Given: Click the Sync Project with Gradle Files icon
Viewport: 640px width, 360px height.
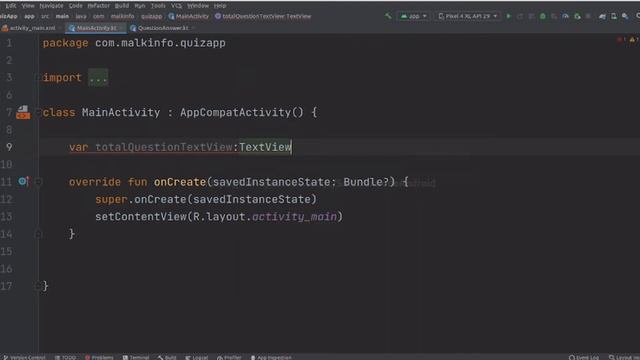Looking at the screenshot, I should tap(602, 16).
